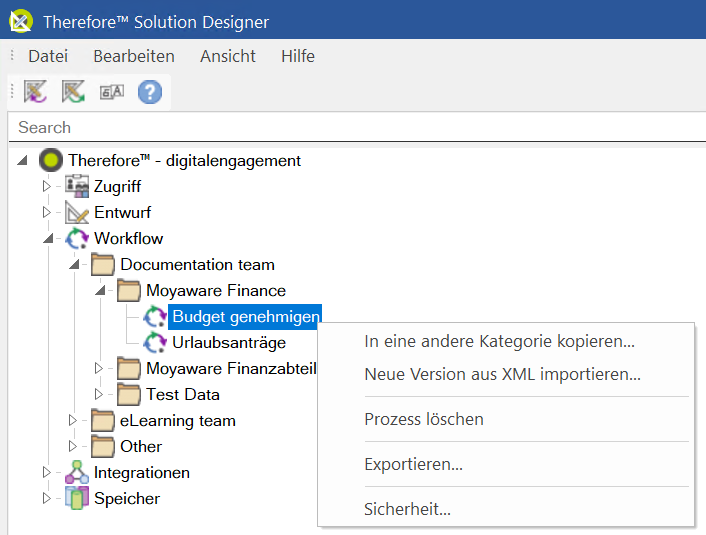Click into the Search field

(357, 127)
